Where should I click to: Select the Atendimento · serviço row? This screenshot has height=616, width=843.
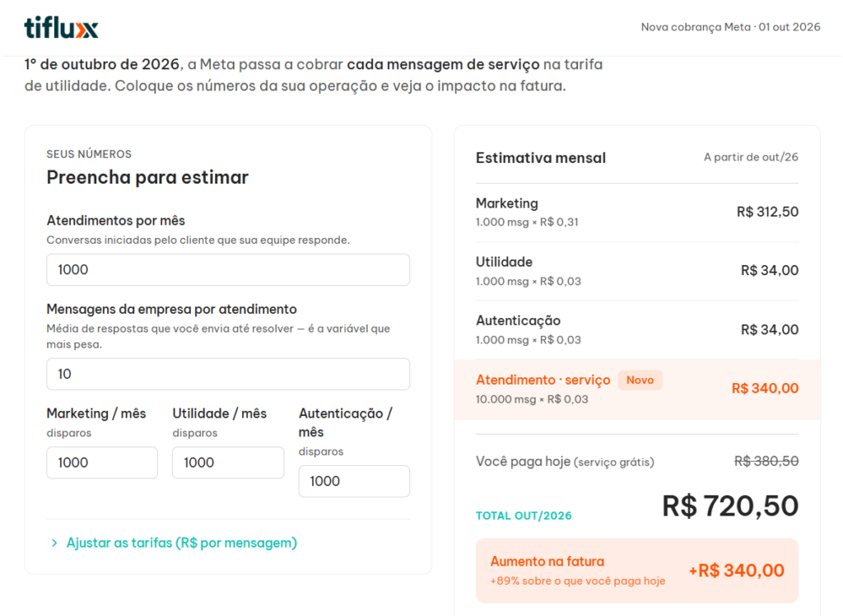pos(637,389)
